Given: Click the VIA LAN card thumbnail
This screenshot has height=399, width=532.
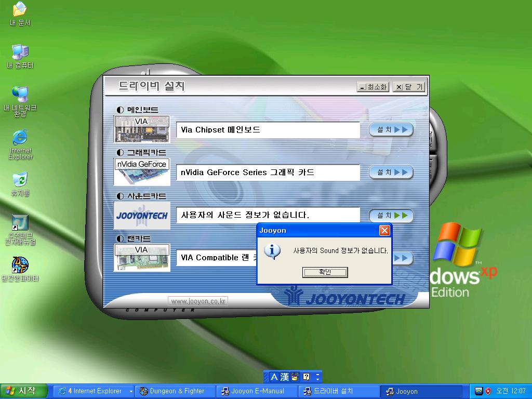Looking at the screenshot, I should click(x=142, y=258).
